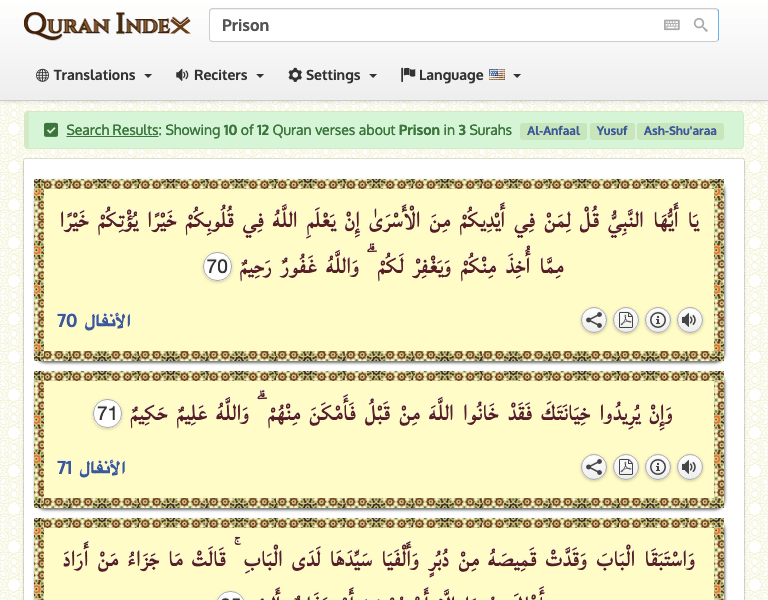Open PDF export icon for verse 70
Viewport: 768px width, 600px height.
626,320
